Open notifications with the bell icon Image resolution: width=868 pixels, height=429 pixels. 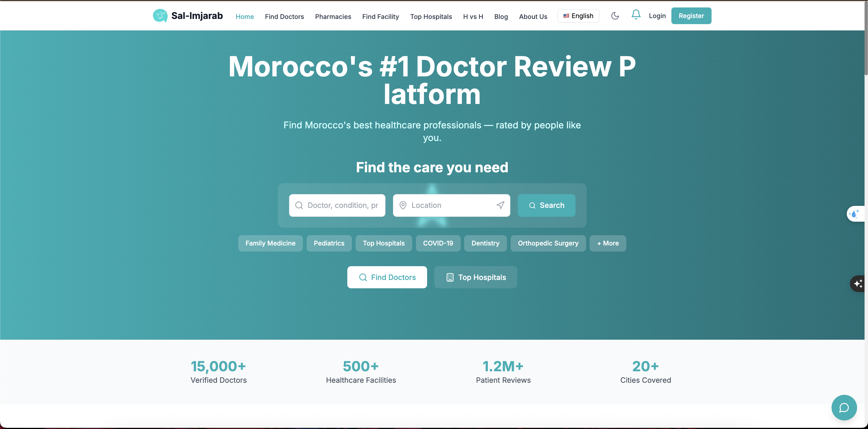pos(636,14)
